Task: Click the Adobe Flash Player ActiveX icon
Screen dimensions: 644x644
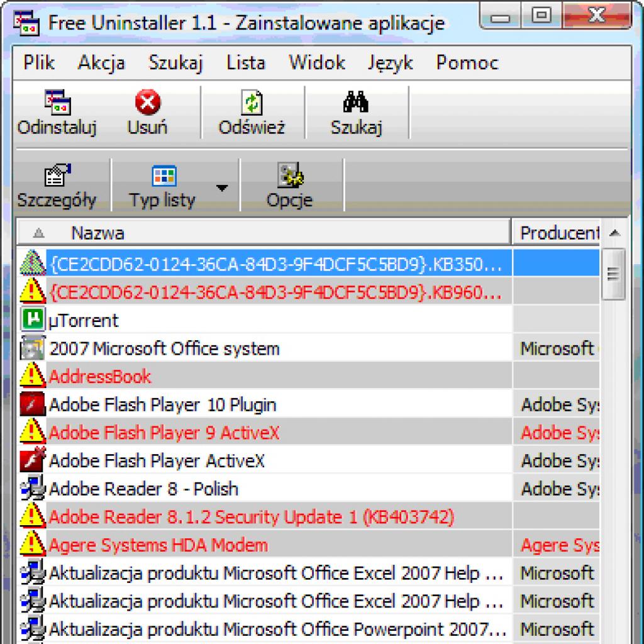Action: 33,460
